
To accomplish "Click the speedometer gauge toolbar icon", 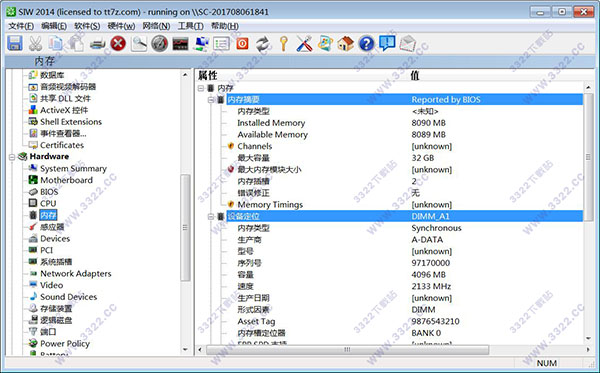I will pos(160,43).
